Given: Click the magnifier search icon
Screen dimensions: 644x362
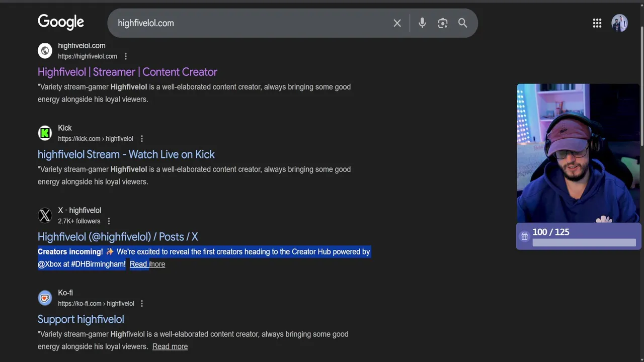Looking at the screenshot, I should pos(462,23).
